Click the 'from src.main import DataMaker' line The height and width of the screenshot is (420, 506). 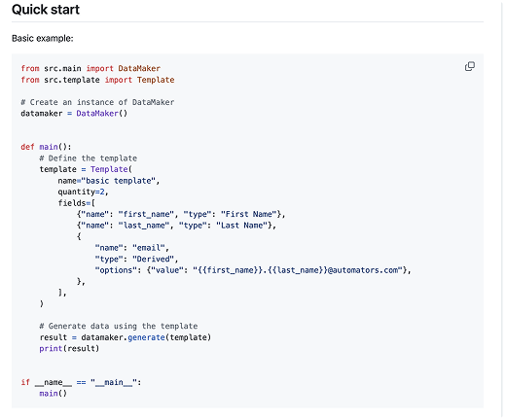click(90, 68)
